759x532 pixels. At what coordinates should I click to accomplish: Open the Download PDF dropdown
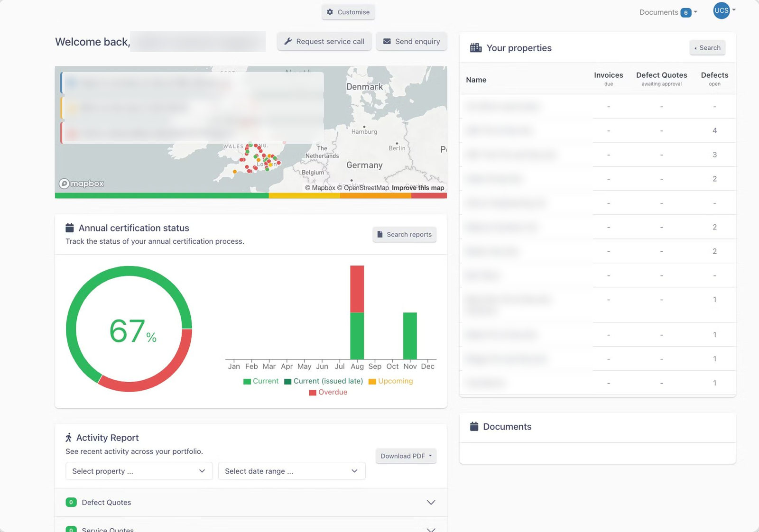[x=406, y=456]
